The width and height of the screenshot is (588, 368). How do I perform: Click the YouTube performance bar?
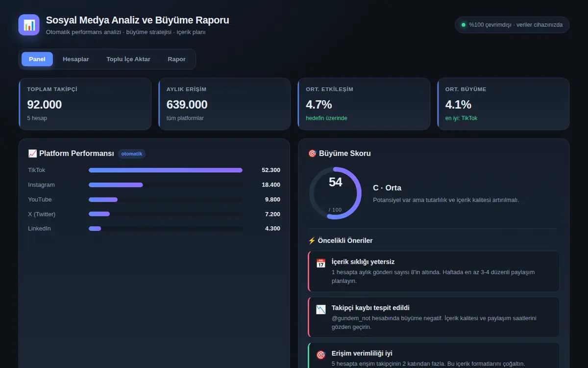166,200
